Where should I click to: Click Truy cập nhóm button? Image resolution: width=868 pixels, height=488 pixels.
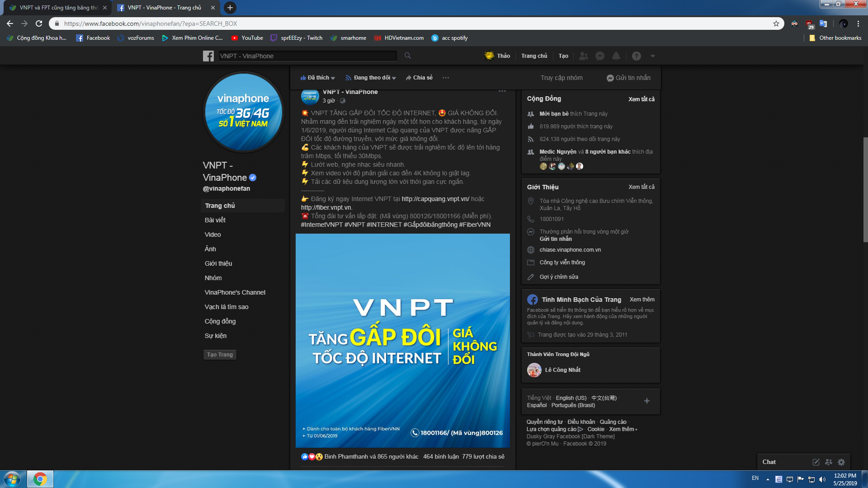point(561,78)
